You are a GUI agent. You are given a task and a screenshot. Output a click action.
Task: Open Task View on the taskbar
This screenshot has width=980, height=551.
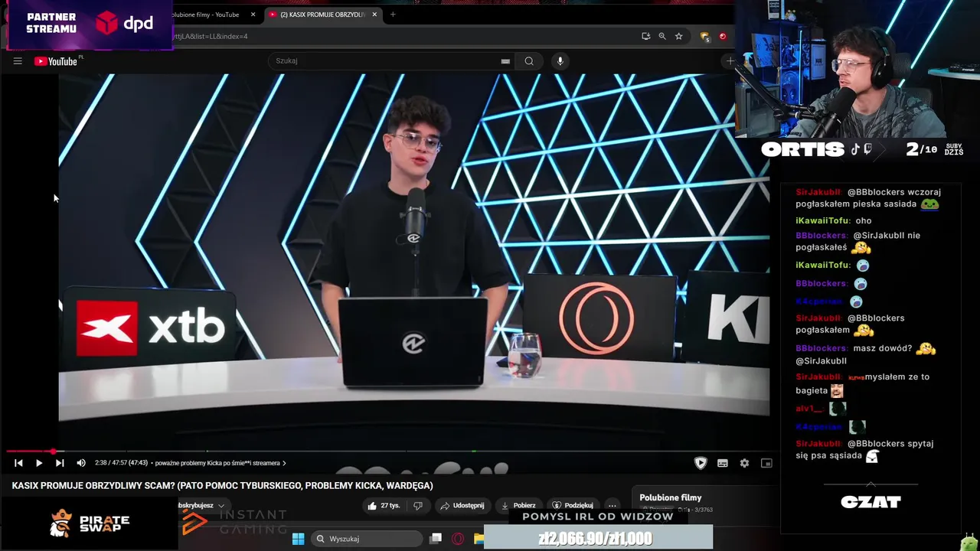coord(436,539)
